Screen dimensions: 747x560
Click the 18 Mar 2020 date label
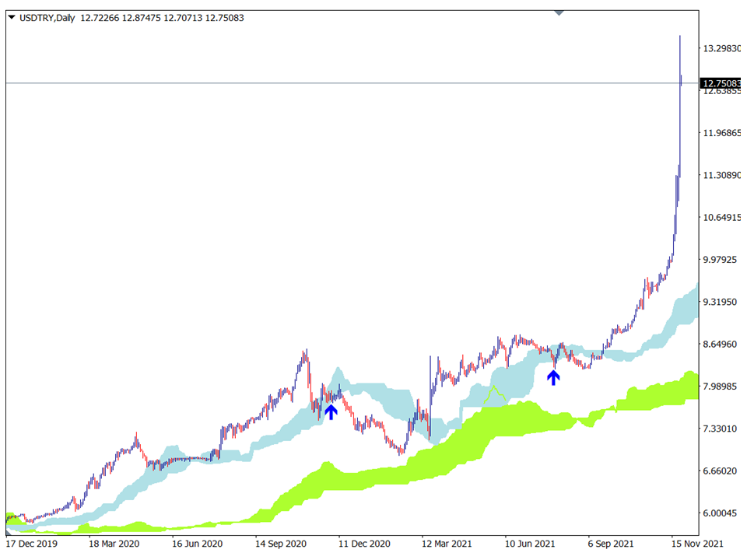(x=114, y=544)
